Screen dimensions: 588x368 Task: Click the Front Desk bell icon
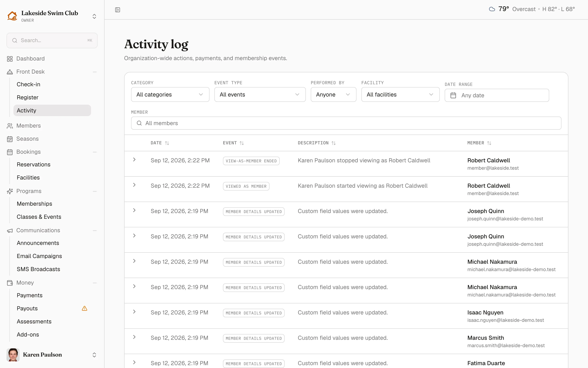(x=10, y=72)
